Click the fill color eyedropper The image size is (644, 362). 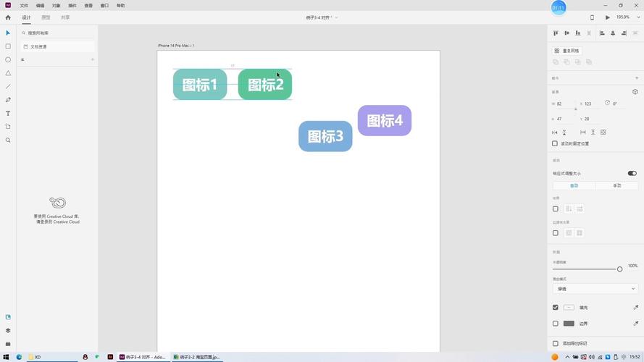click(x=636, y=308)
